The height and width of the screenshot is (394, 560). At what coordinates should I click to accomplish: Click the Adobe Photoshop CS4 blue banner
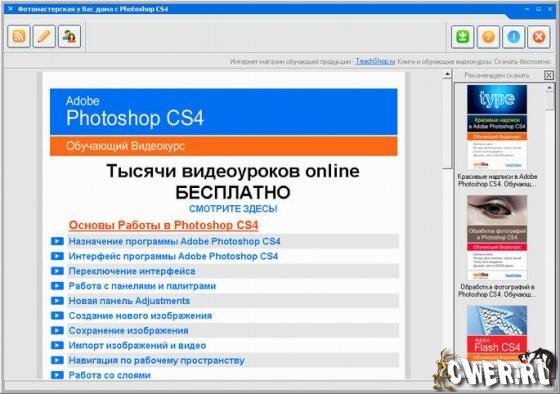click(x=224, y=112)
